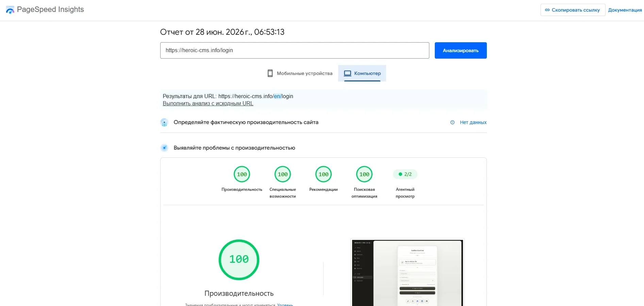644x306 pixels.
Task: Switch to Мобильные устройства tab
Action: pyautogui.click(x=300, y=73)
